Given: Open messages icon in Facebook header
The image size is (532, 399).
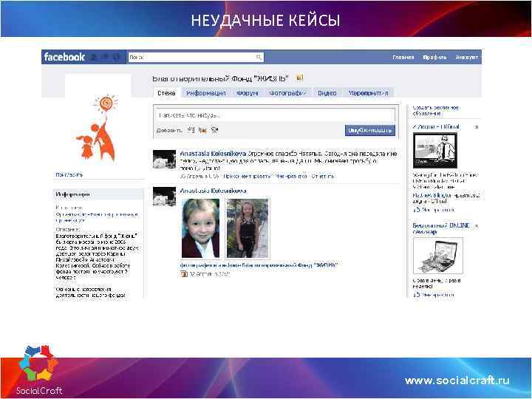Looking at the screenshot, I should point(106,58).
